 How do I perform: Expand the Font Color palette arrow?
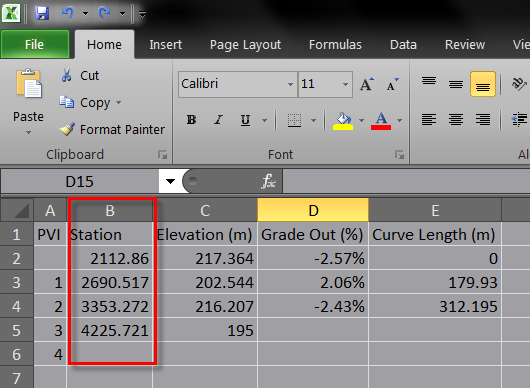[x=400, y=120]
